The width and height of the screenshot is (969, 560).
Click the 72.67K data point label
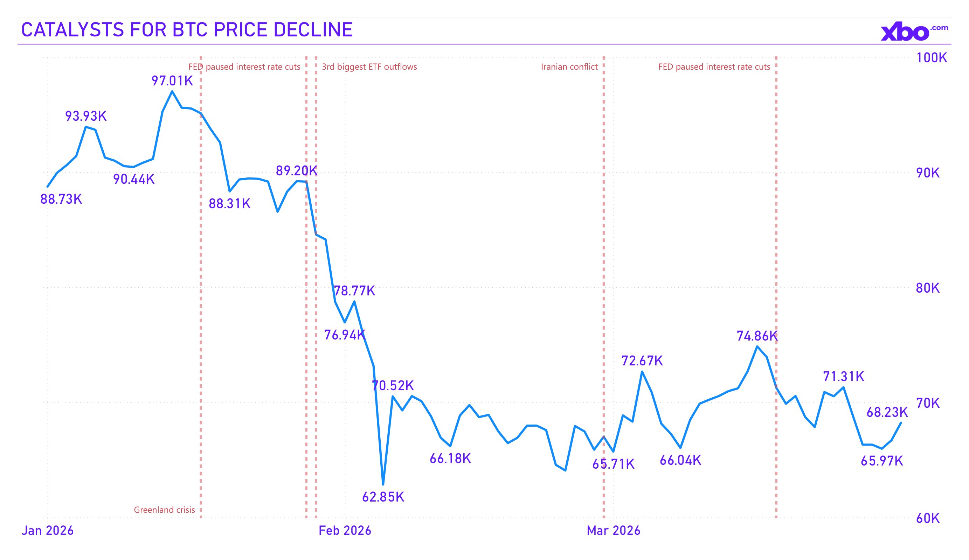click(x=642, y=361)
